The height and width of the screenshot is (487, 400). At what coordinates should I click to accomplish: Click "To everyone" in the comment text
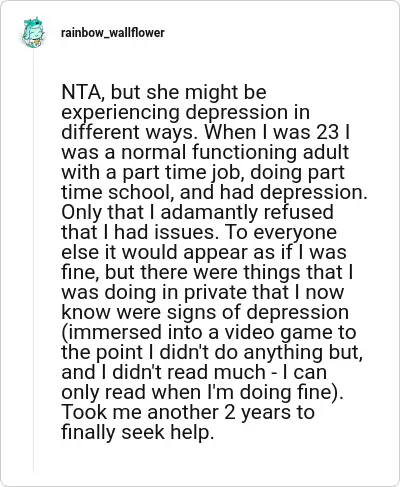pyautogui.click(x=281, y=232)
